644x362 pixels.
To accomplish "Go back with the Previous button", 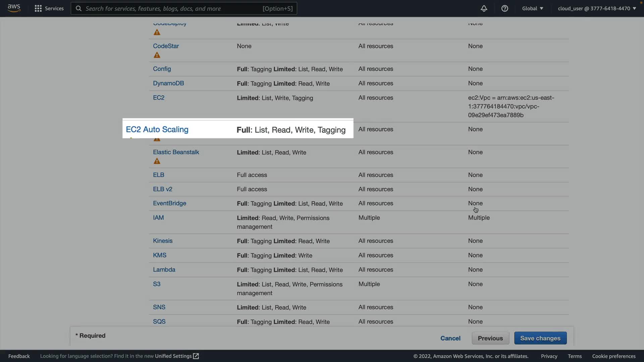I will [490, 338].
